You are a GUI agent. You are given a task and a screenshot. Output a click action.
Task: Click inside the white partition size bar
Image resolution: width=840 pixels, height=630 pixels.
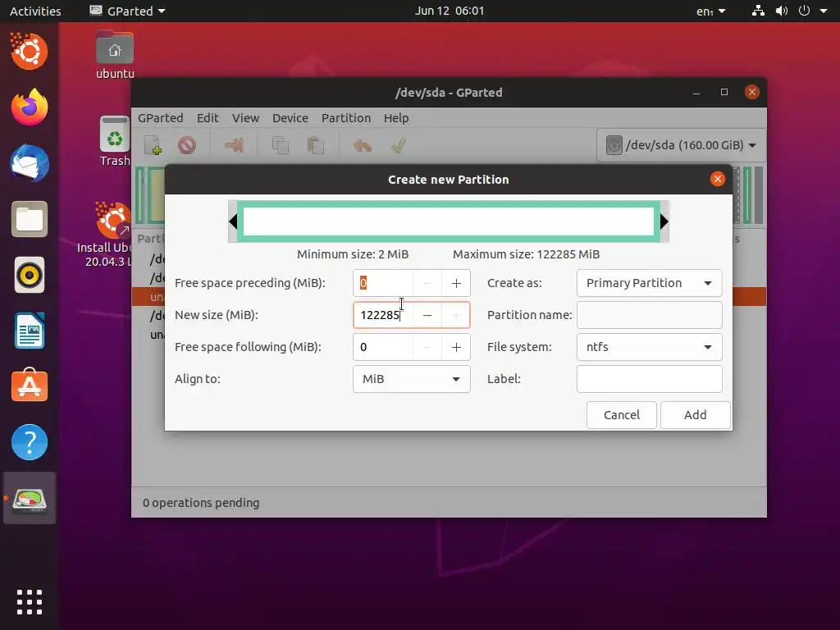449,221
